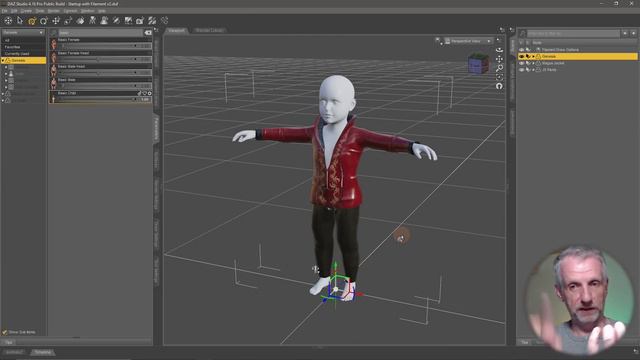The height and width of the screenshot is (360, 640).
Task: Click the Scene pane search icon
Action: click(522, 33)
